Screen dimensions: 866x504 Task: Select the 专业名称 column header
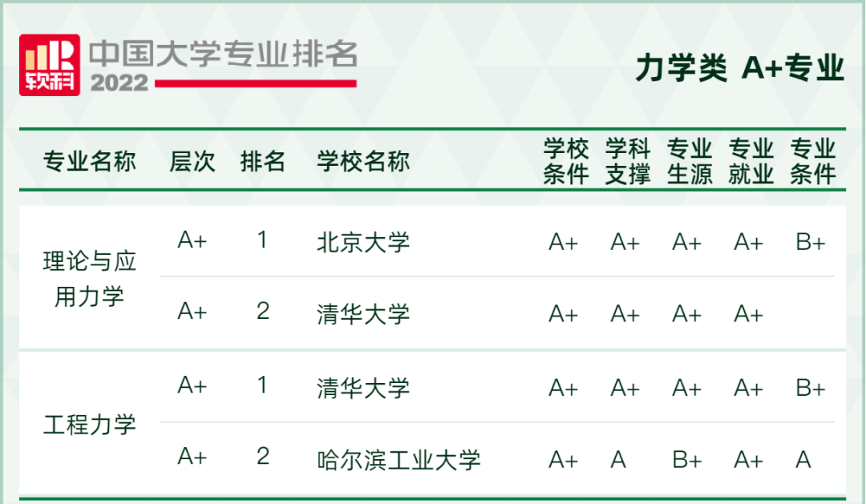pyautogui.click(x=89, y=161)
